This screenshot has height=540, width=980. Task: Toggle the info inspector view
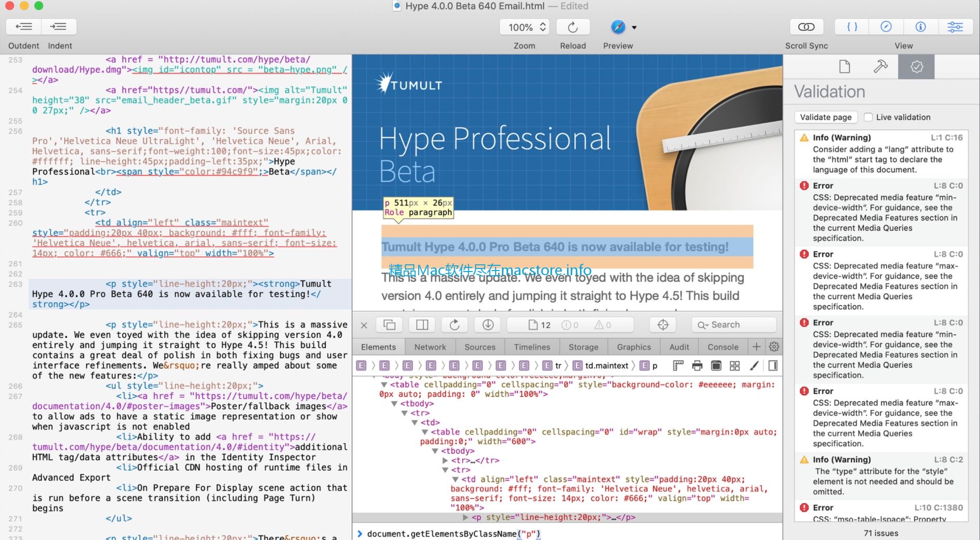tap(921, 27)
